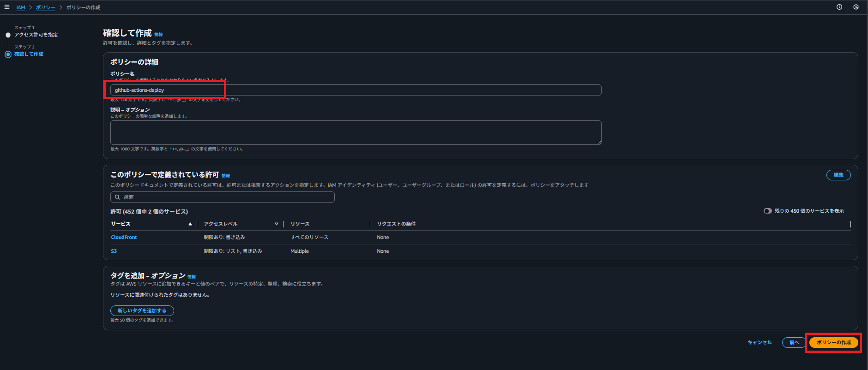Click the policy name field github-actions-deploy

click(356, 90)
